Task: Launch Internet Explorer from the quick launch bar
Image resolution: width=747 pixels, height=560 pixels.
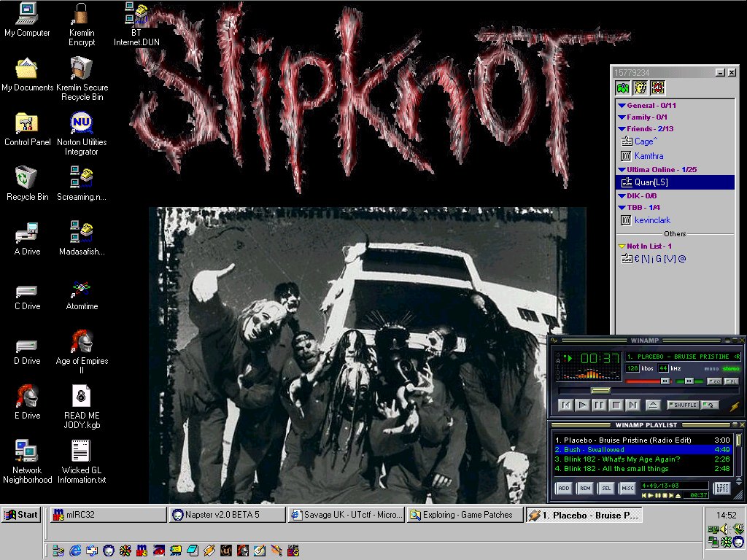Action: 75,550
